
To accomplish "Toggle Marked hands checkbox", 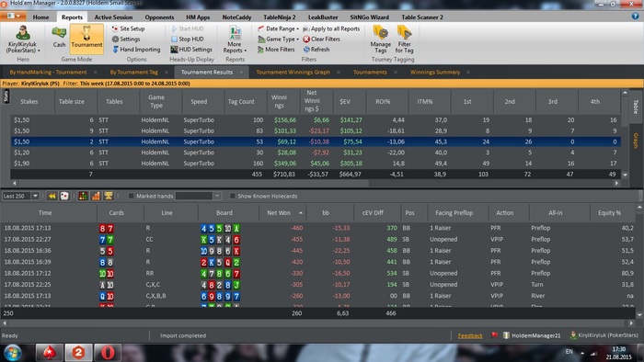I will [x=131, y=196].
